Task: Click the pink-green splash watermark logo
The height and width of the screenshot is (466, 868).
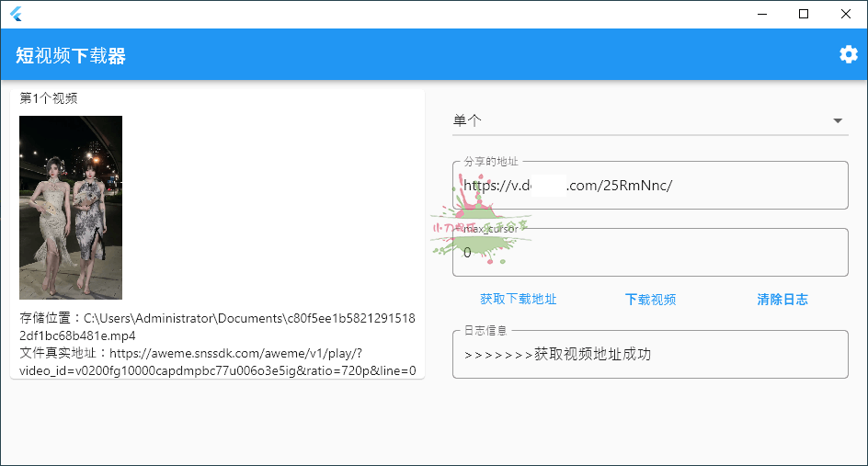Action: point(478,230)
